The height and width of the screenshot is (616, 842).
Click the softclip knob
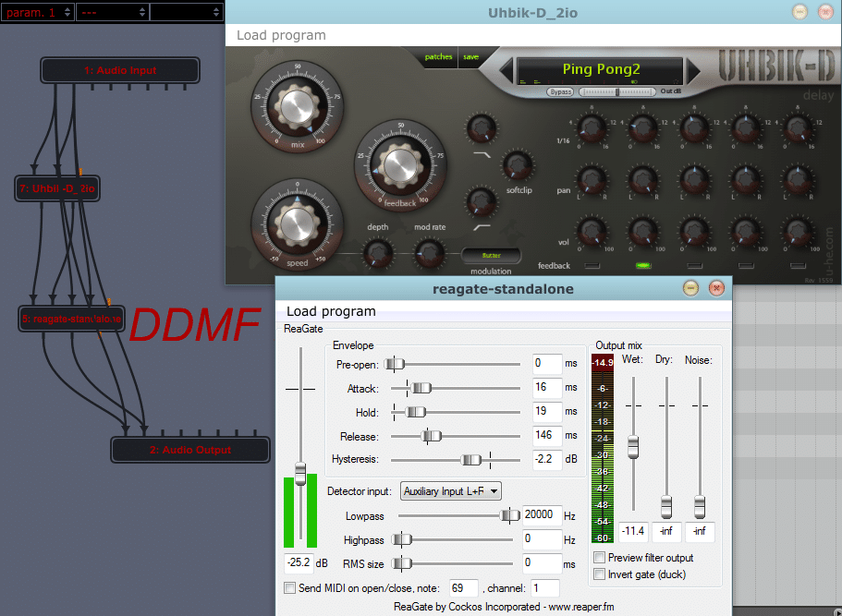[517, 165]
